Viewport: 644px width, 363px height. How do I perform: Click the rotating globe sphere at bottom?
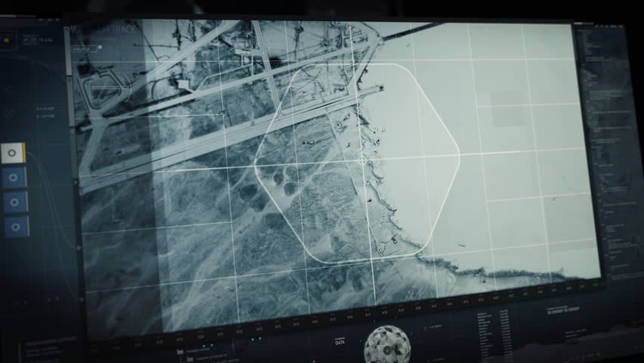(x=387, y=346)
